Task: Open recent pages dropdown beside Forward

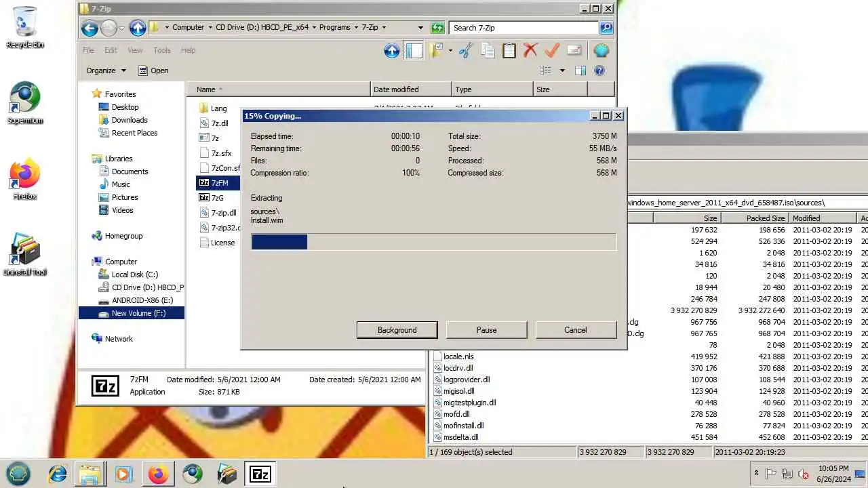Action: (x=122, y=28)
